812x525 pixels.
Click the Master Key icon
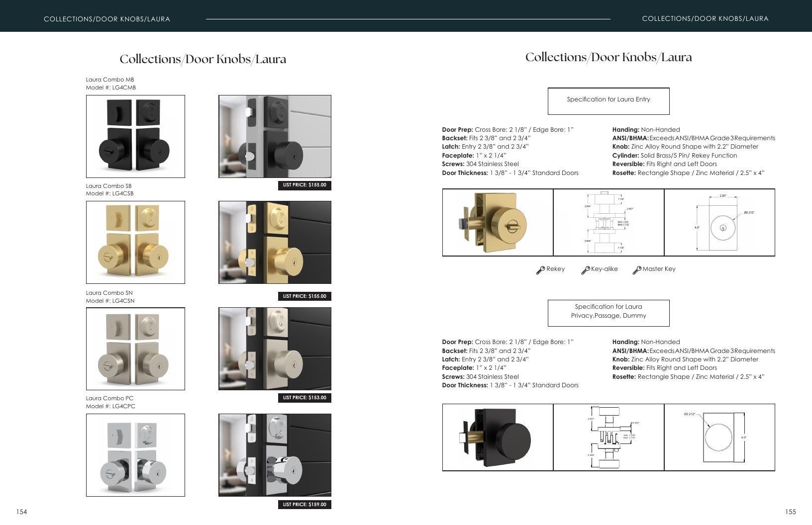tap(636, 270)
